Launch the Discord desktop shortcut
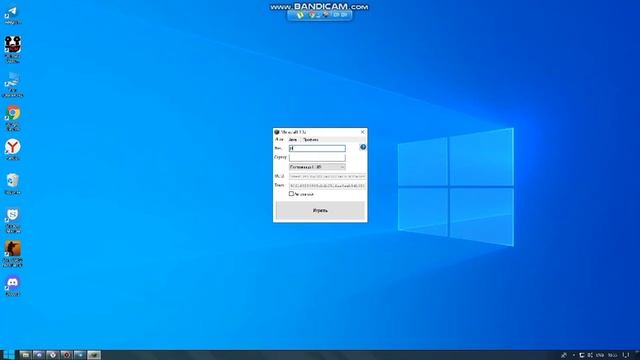Viewport: 640px width, 360px height. tap(13, 285)
